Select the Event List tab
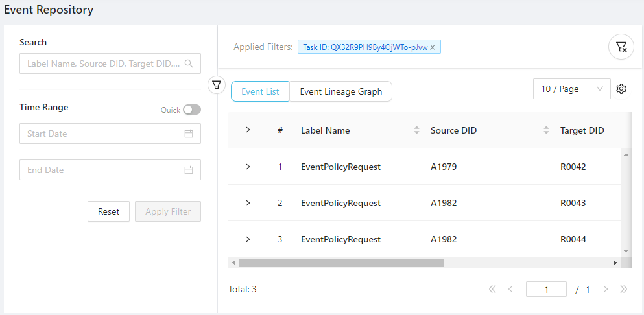 (x=260, y=91)
